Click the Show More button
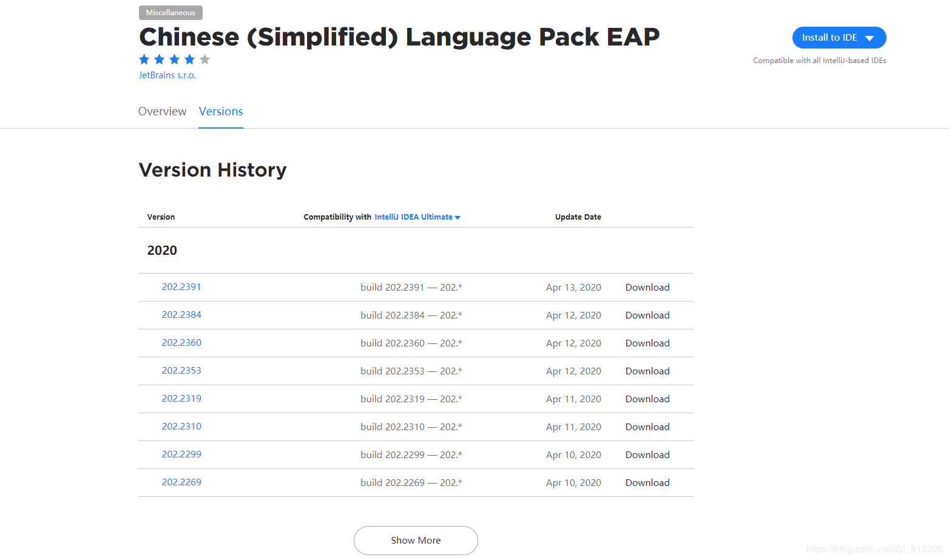This screenshot has height=560, width=949. 415,540
